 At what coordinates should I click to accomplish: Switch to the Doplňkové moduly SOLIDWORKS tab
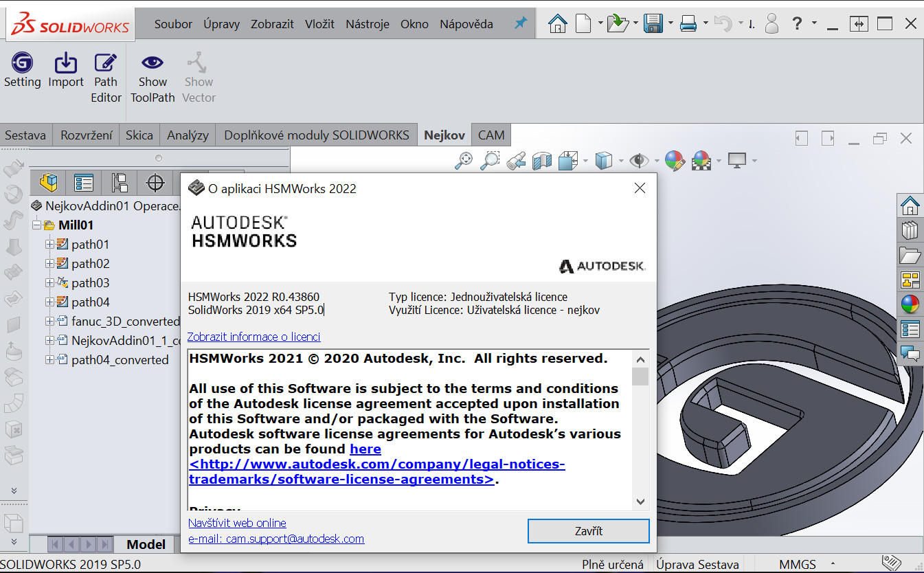[317, 135]
